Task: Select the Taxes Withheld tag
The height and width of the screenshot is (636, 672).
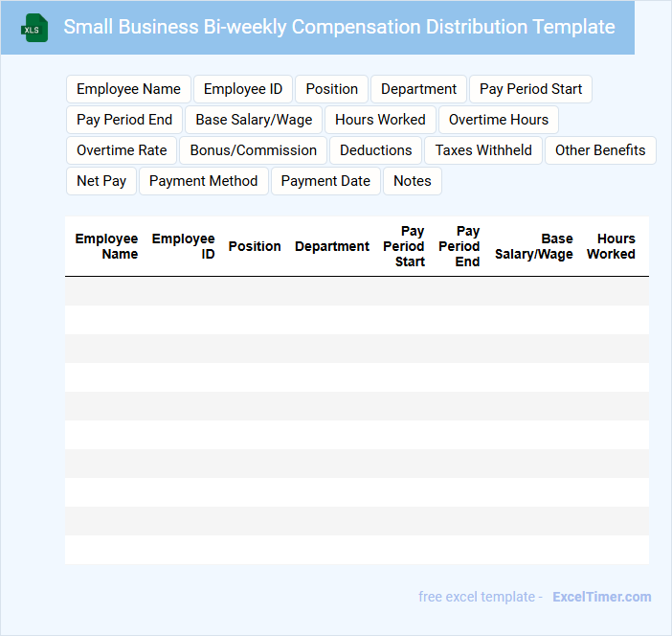Action: tap(483, 150)
